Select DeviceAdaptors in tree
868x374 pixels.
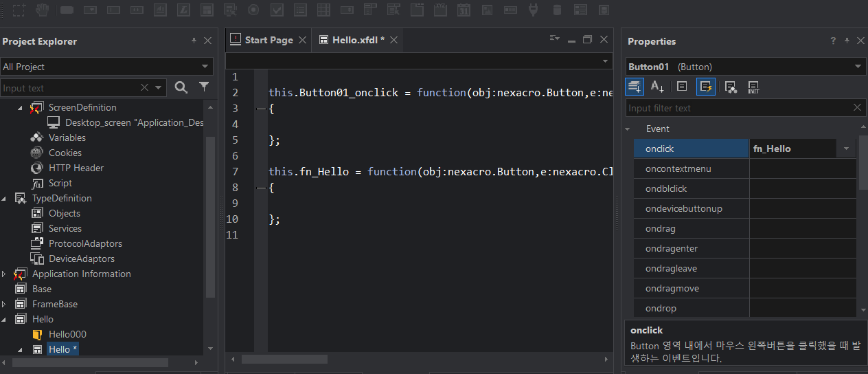(x=82, y=258)
